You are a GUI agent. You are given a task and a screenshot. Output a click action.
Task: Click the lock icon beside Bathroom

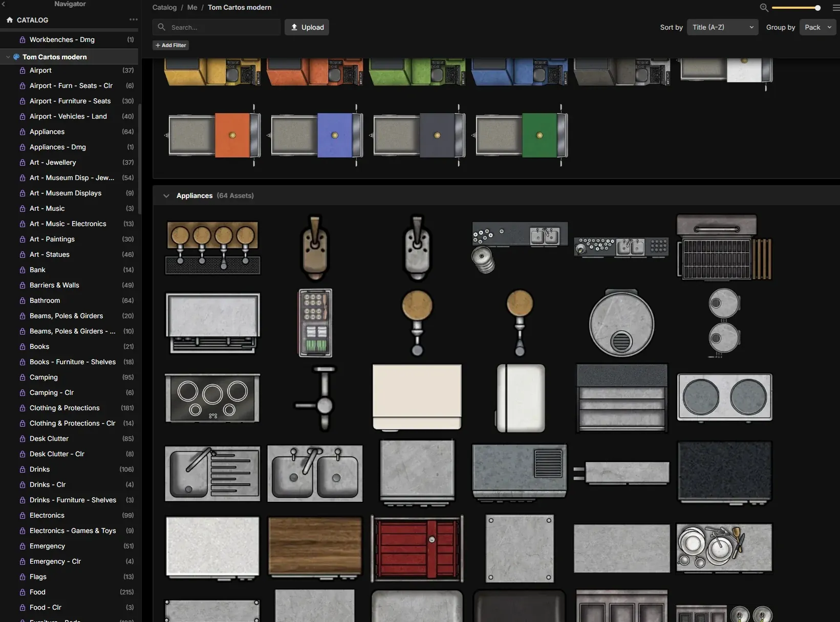pyautogui.click(x=23, y=301)
